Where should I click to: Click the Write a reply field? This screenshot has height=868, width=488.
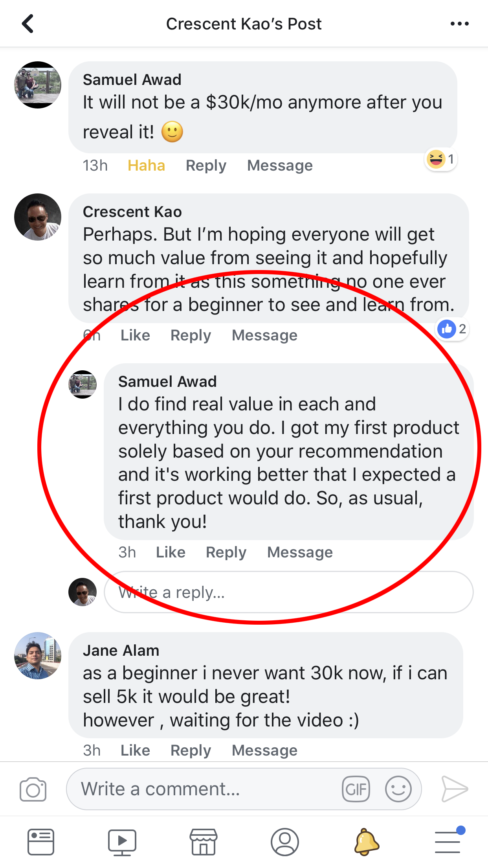pos(288,592)
